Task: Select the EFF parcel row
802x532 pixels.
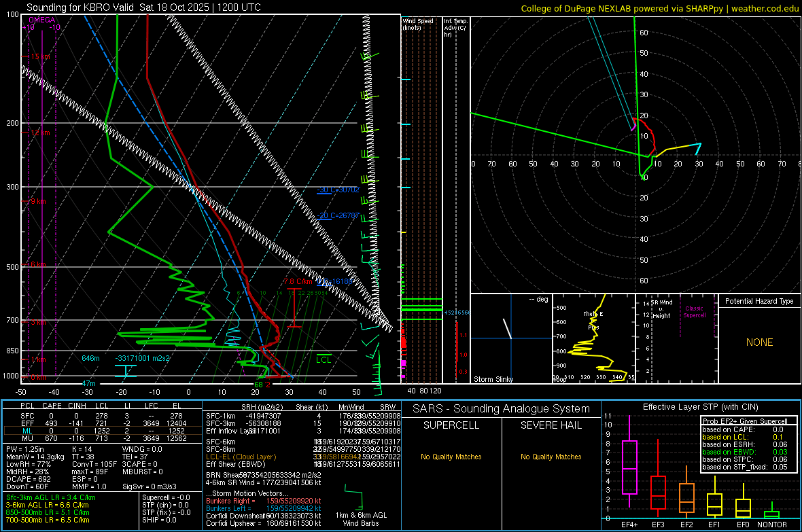Action: 102,423
